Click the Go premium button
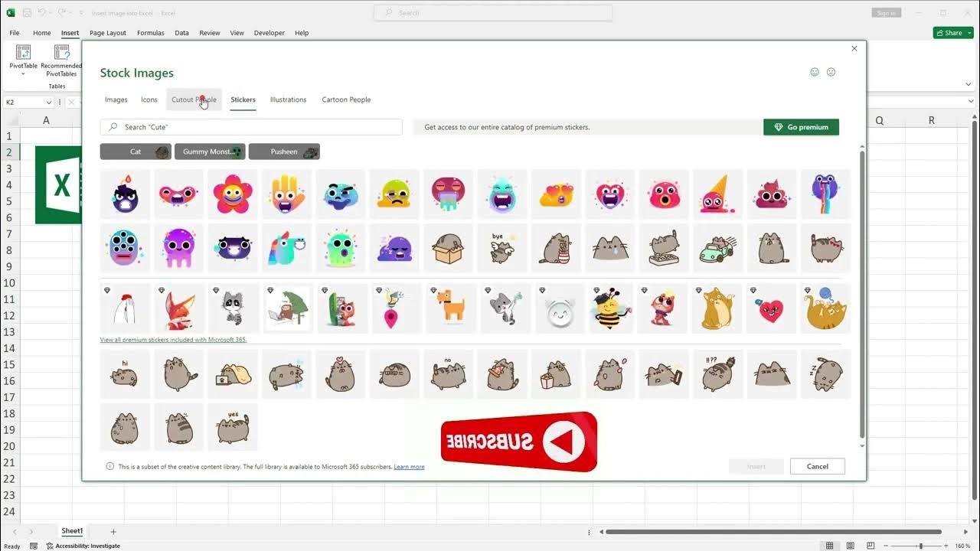The width and height of the screenshot is (980, 551). pyautogui.click(x=801, y=127)
